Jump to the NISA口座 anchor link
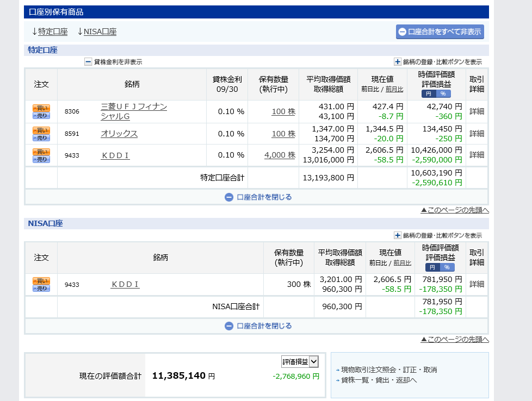The height and width of the screenshot is (401, 532). coord(100,32)
